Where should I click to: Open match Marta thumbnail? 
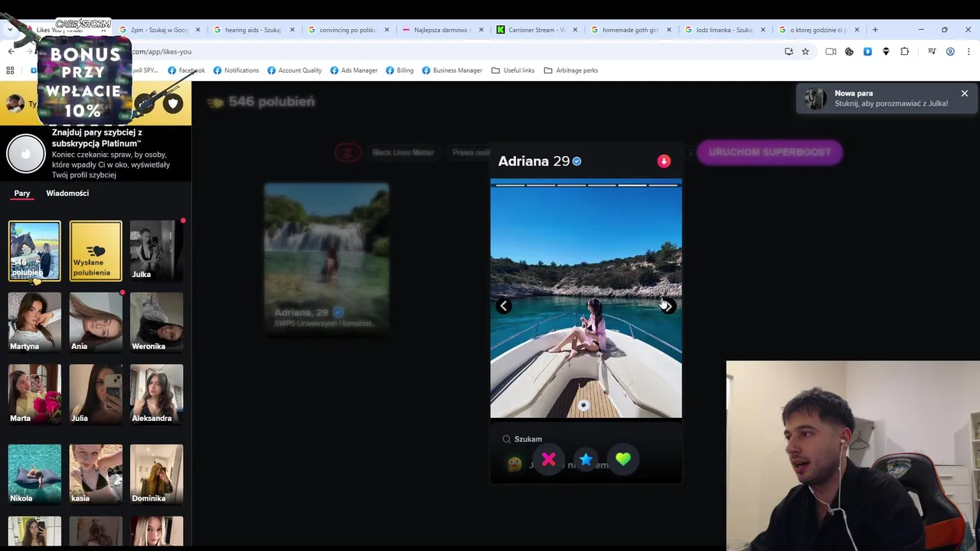34,394
